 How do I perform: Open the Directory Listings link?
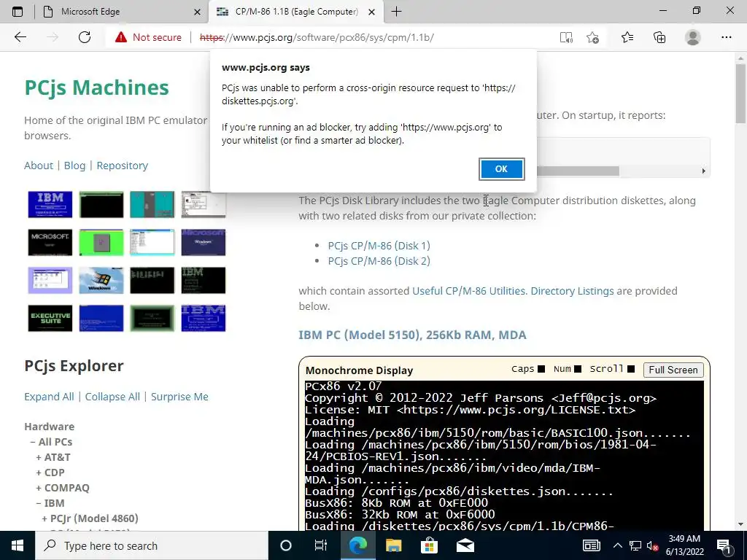572,291
